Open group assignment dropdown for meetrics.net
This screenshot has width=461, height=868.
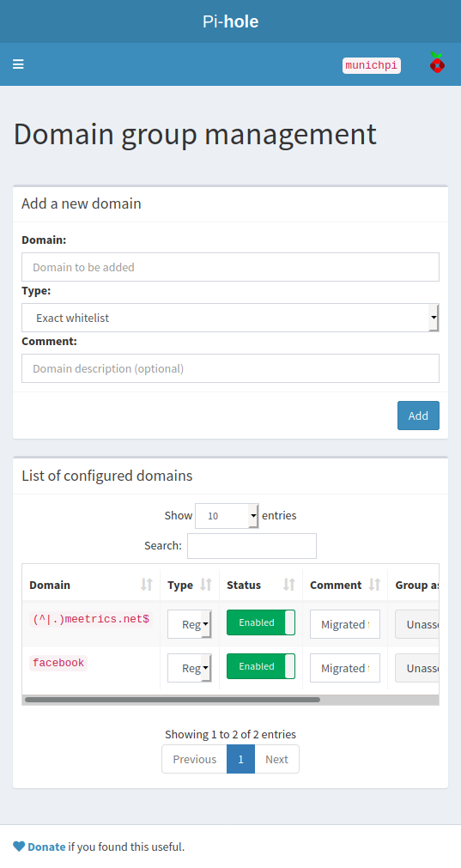[x=417, y=624]
